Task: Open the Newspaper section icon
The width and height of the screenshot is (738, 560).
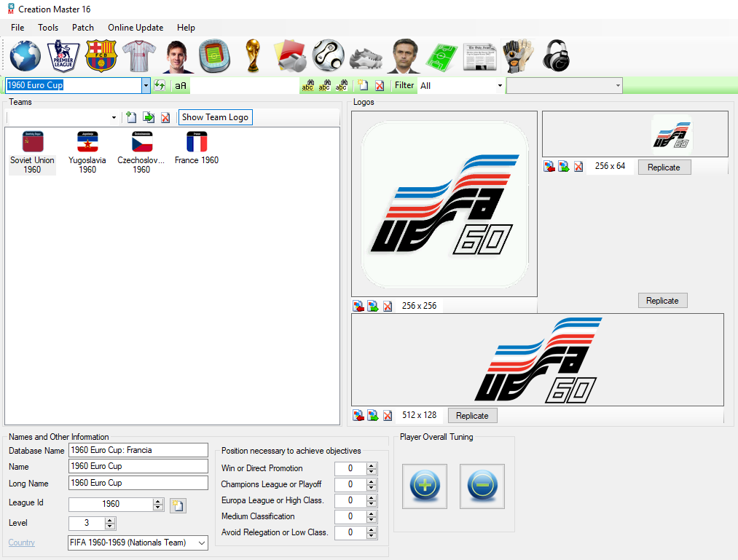Action: (x=479, y=57)
